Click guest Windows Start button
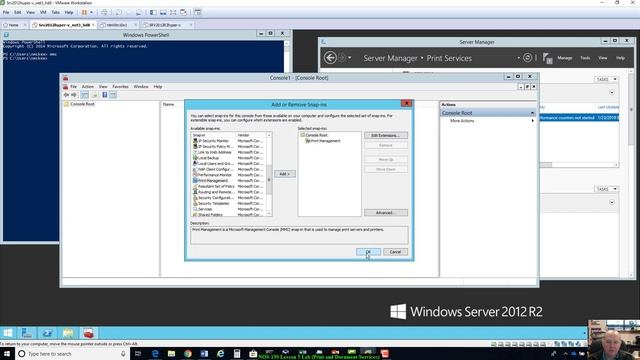The width and height of the screenshot is (640, 360). (8, 333)
